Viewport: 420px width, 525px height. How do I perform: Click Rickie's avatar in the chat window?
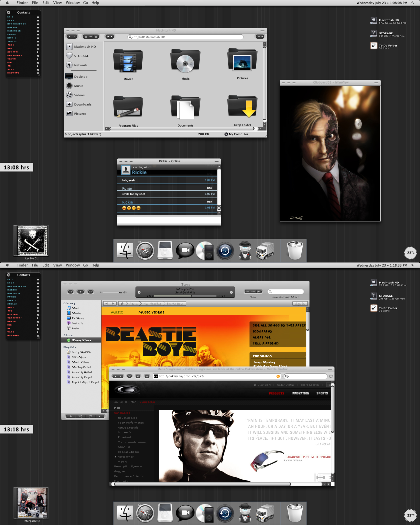126,170
